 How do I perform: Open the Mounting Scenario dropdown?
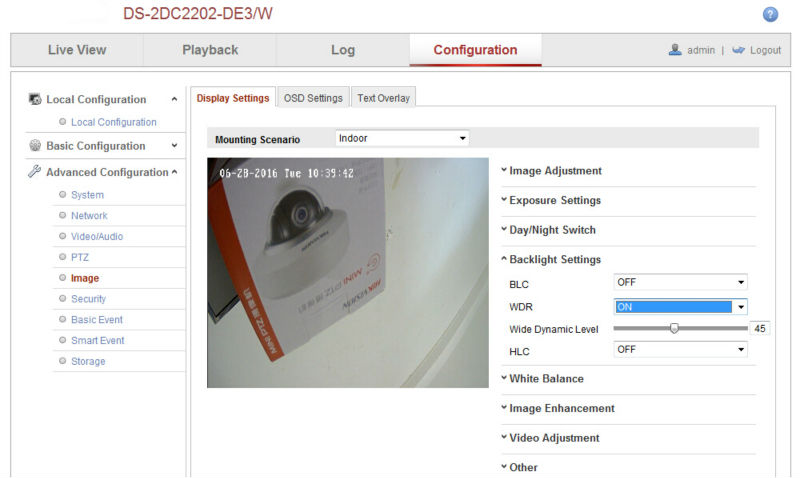(402, 138)
